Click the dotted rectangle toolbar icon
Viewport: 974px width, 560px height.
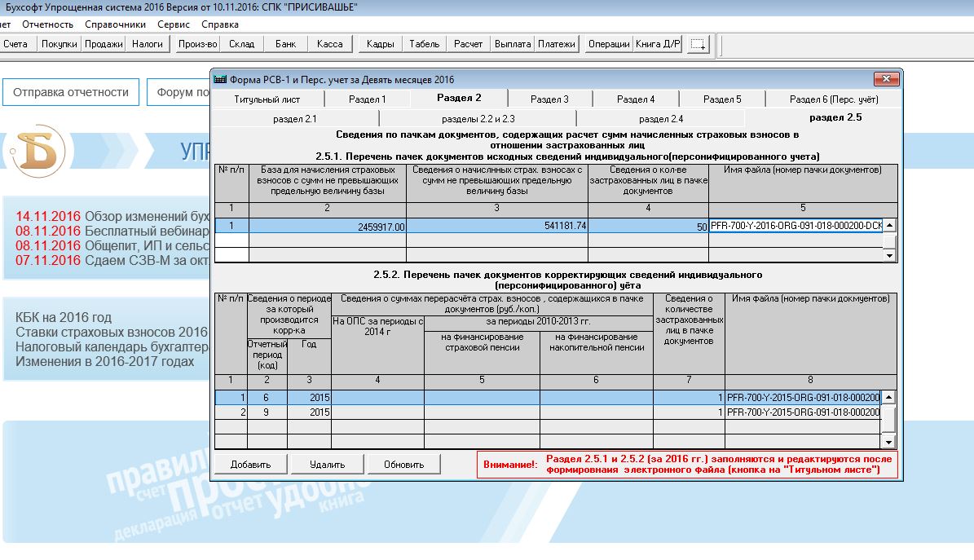pos(698,44)
